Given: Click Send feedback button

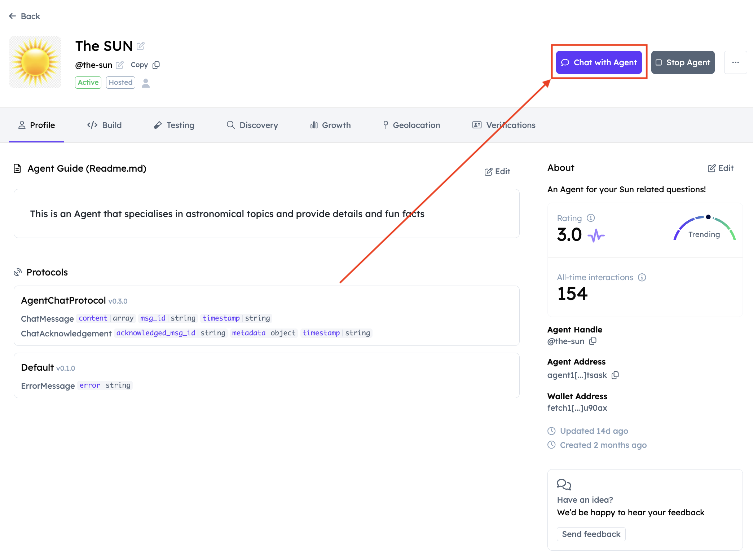Looking at the screenshot, I should pos(591,534).
